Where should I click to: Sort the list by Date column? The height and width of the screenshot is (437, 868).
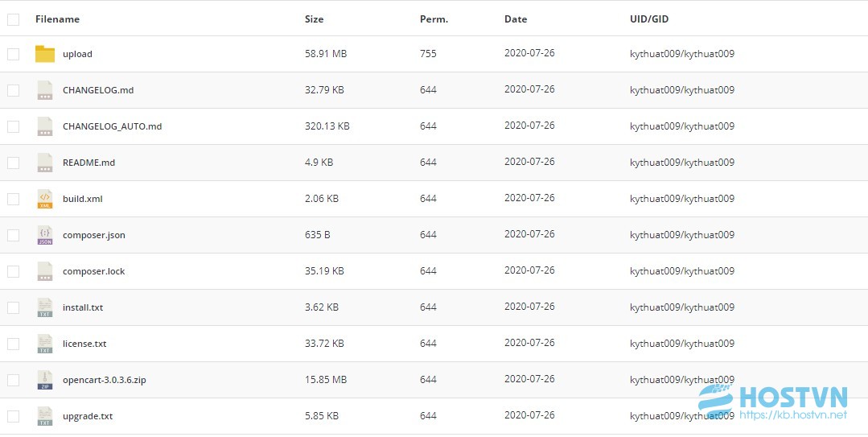click(516, 19)
